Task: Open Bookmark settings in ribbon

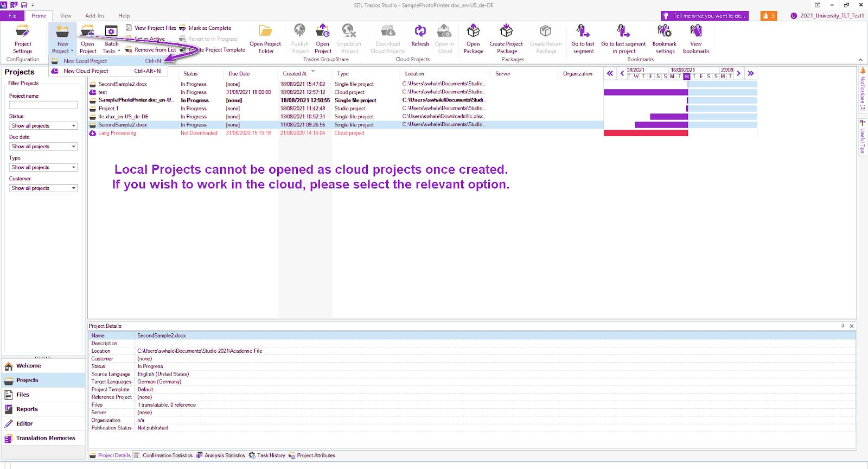Action: tap(665, 31)
